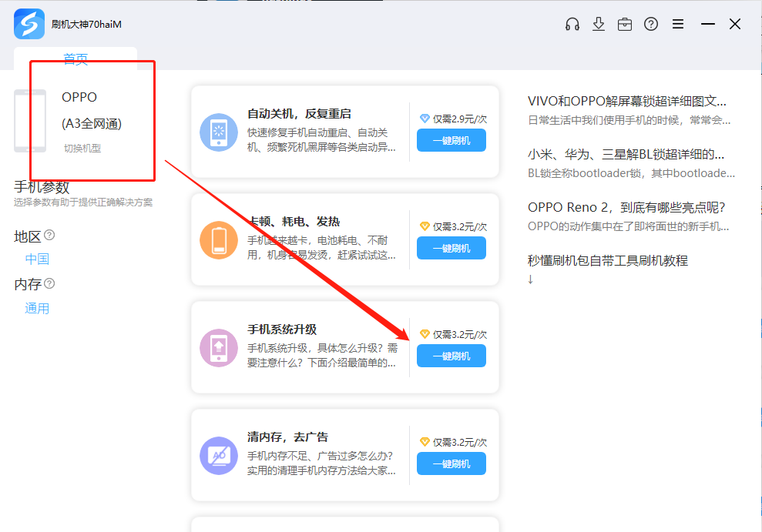762x532 pixels.
Task: Click the pink system upgrade icon
Action: click(x=219, y=348)
